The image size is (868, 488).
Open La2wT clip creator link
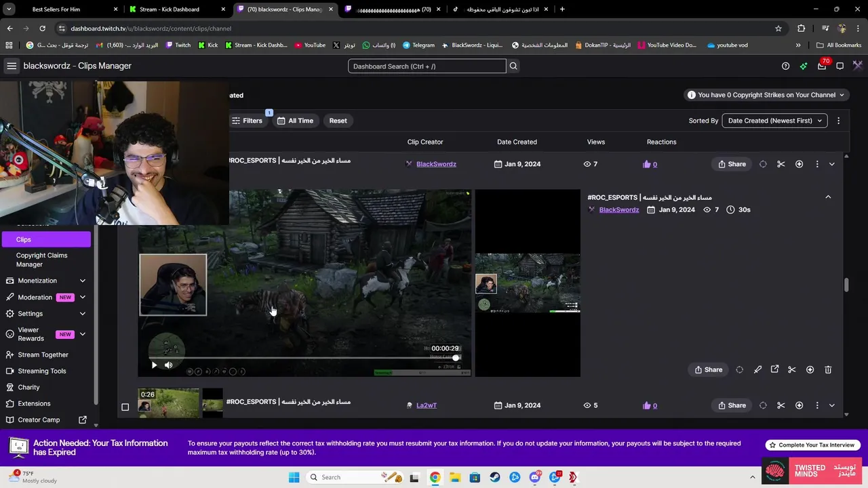tap(426, 405)
